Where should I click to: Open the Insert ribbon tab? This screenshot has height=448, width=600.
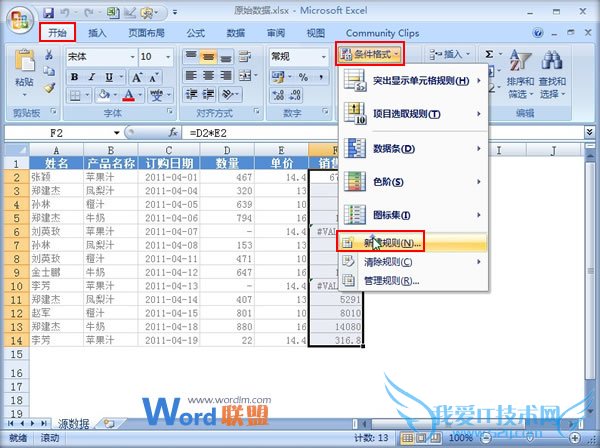(97, 33)
